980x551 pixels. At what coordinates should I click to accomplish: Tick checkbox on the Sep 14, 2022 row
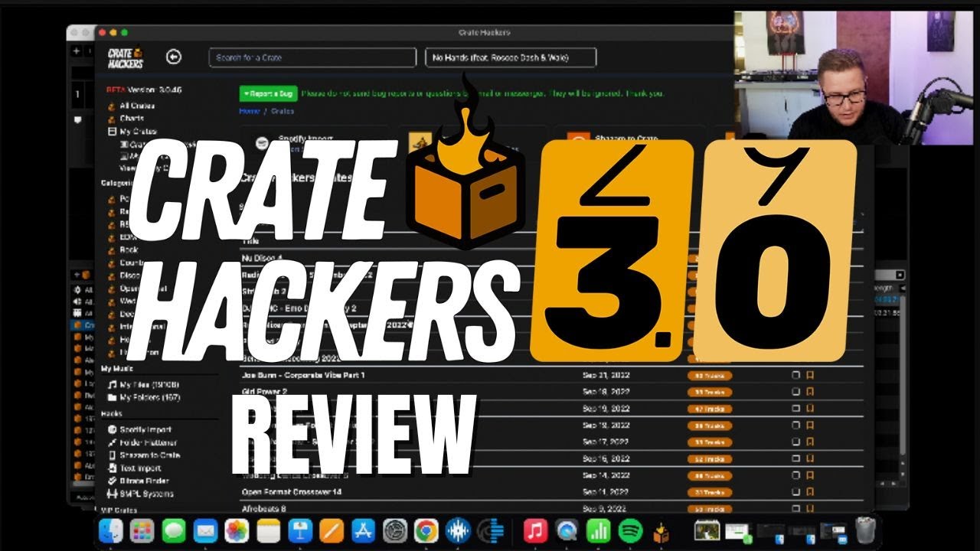click(x=796, y=475)
